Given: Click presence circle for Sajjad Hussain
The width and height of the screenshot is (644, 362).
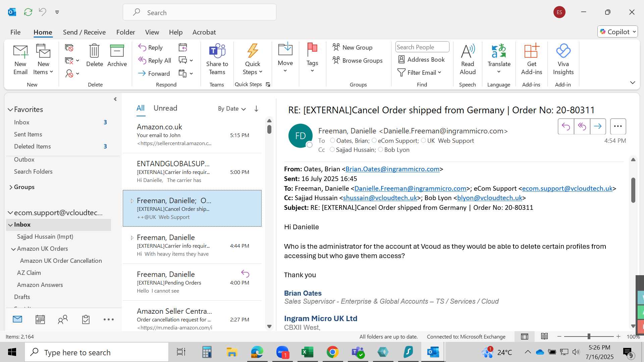Looking at the screenshot, I should pos(332,149).
